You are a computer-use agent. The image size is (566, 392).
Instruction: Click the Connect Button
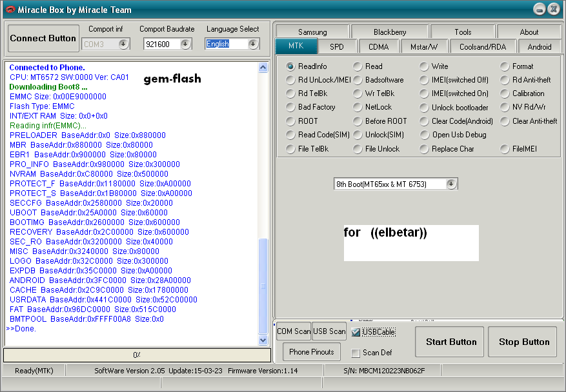coord(43,38)
